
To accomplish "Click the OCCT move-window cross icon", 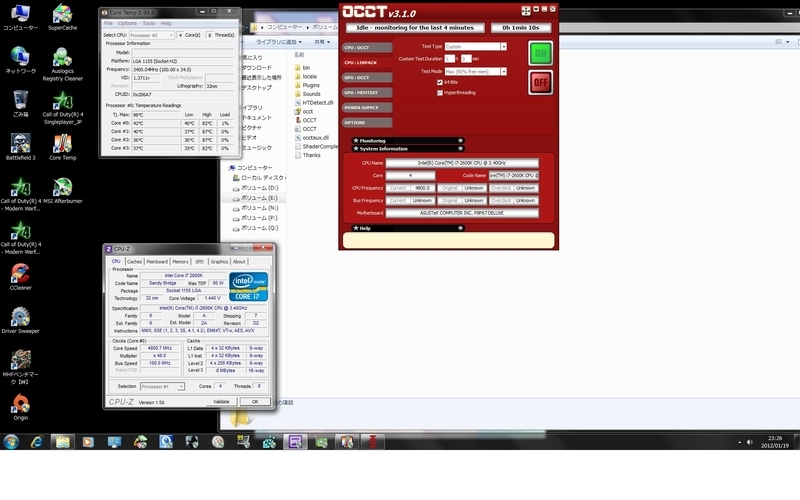I will coord(526,11).
